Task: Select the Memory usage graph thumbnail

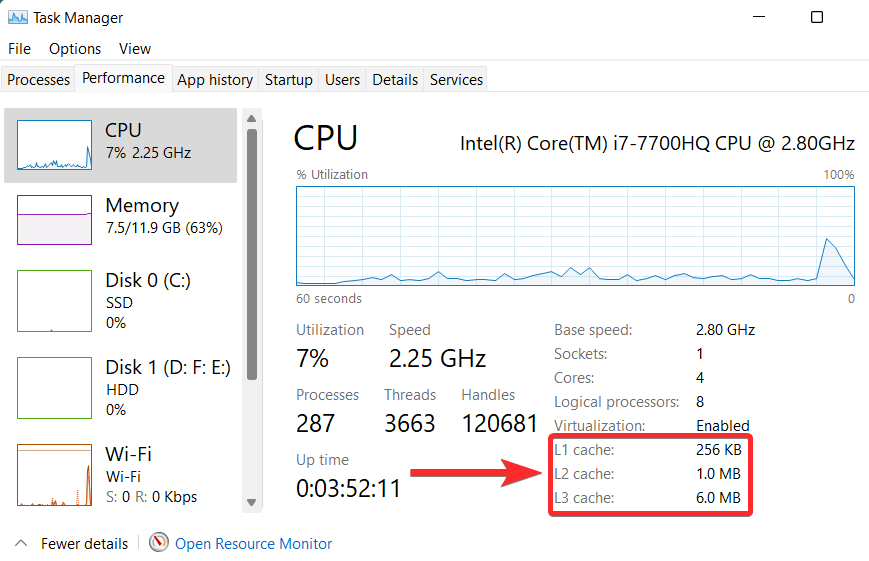Action: pyautogui.click(x=56, y=220)
